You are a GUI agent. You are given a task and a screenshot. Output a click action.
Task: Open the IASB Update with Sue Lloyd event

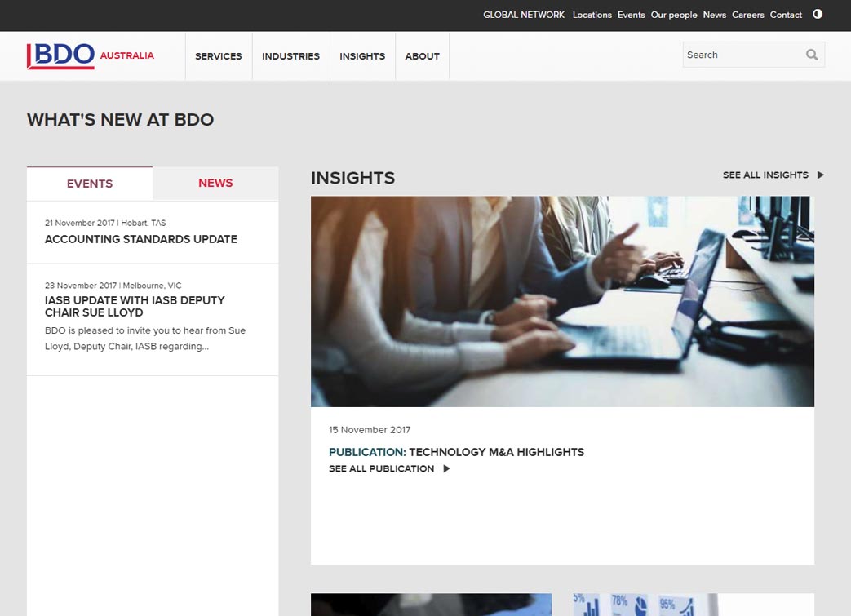click(135, 306)
